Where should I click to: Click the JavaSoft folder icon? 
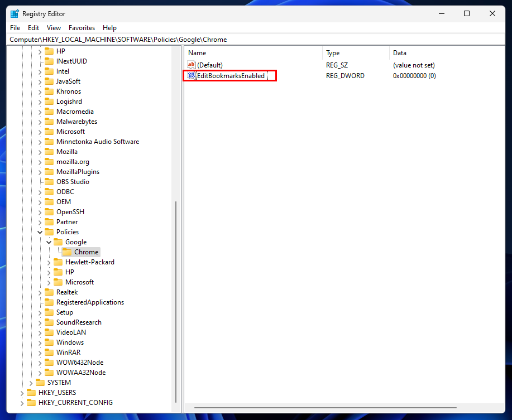pos(49,81)
